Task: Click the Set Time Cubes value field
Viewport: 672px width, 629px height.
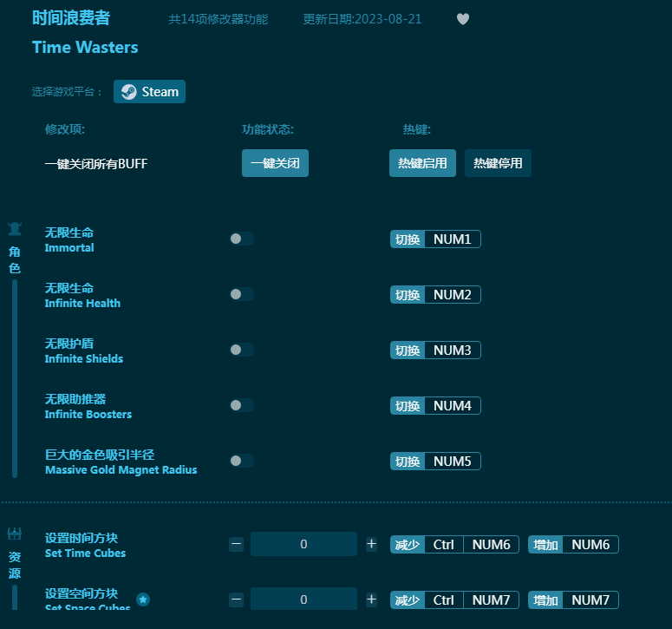Action: pos(303,544)
